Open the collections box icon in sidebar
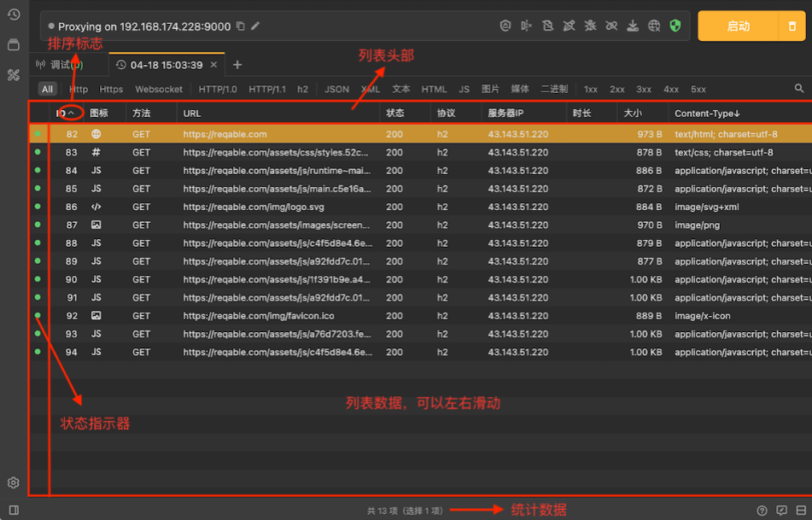 pyautogui.click(x=14, y=44)
